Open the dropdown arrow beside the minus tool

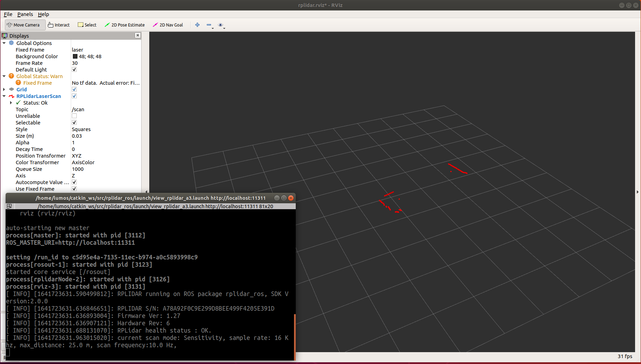213,28
